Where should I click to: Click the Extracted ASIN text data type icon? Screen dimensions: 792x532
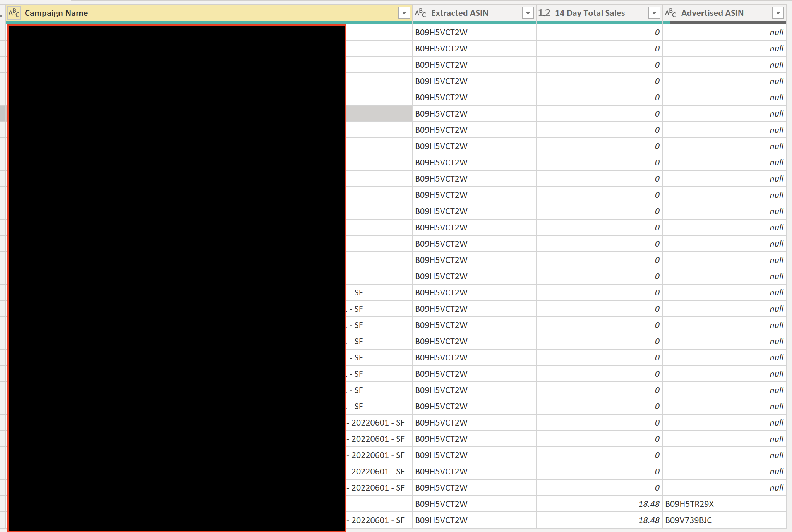click(x=420, y=13)
